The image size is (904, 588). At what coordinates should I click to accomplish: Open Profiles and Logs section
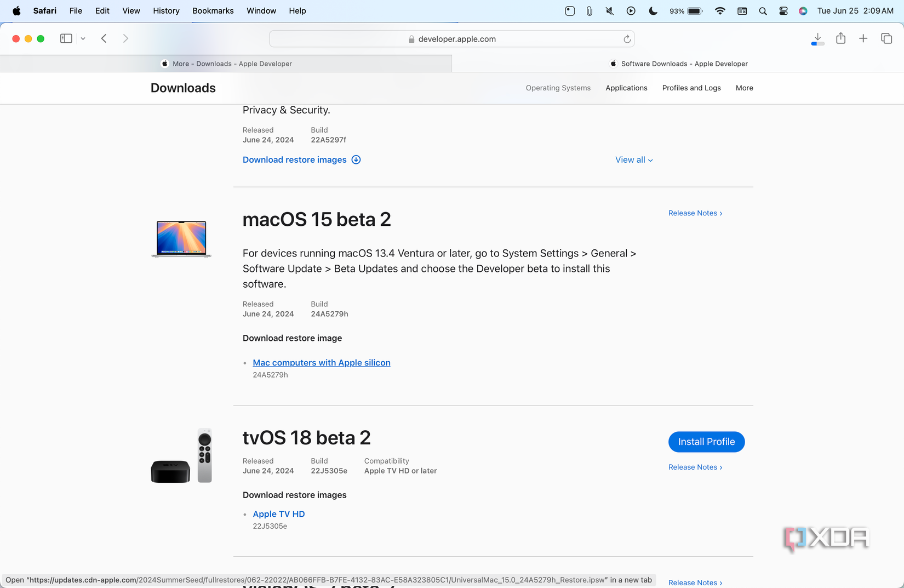pos(691,88)
